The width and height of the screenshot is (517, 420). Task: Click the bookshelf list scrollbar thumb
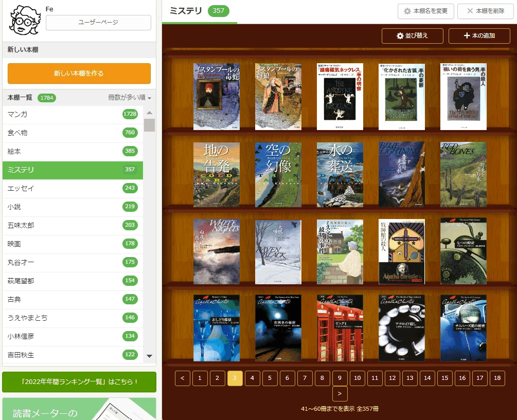tap(149, 125)
